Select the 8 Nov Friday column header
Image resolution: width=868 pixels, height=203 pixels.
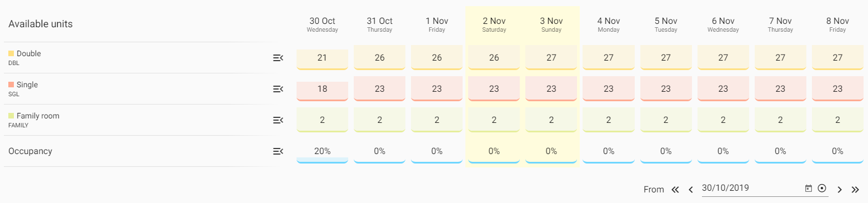pyautogui.click(x=837, y=24)
